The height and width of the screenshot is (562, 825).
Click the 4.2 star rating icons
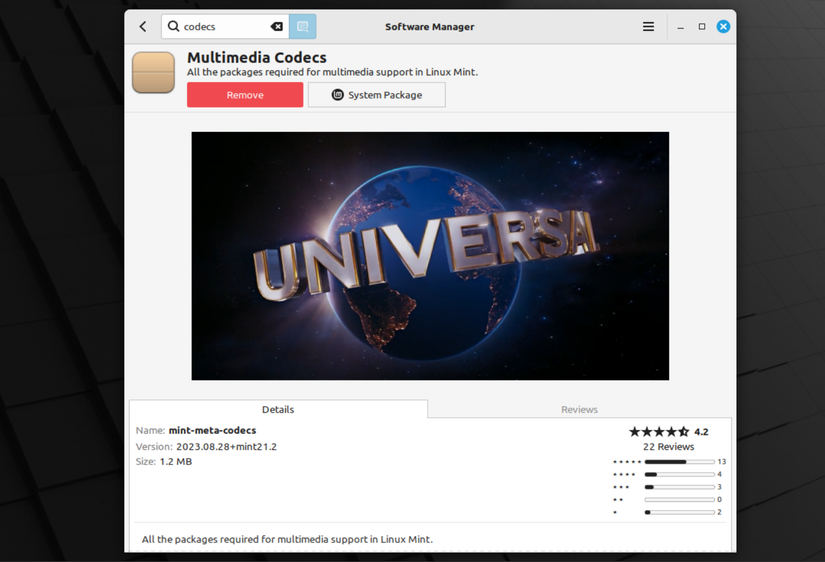pyautogui.click(x=658, y=432)
